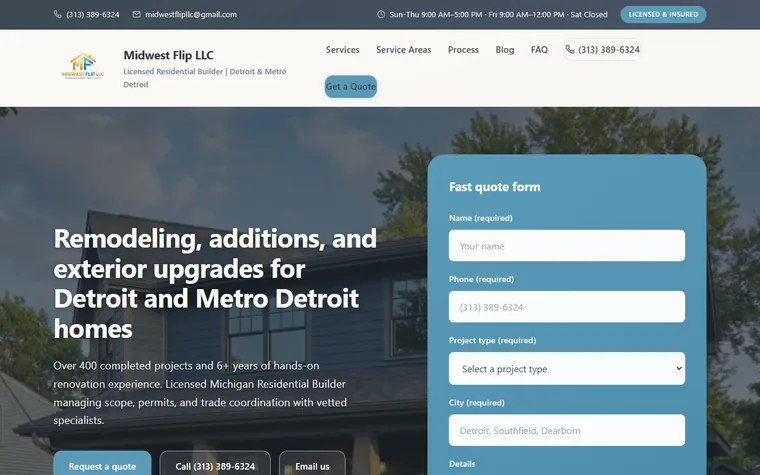Screen dimensions: 760x475
Task: Click the 'City (required)' label
Action: (x=476, y=402)
